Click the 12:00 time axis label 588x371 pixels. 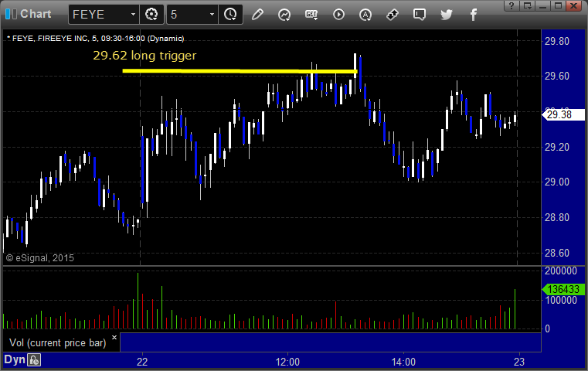coord(287,362)
